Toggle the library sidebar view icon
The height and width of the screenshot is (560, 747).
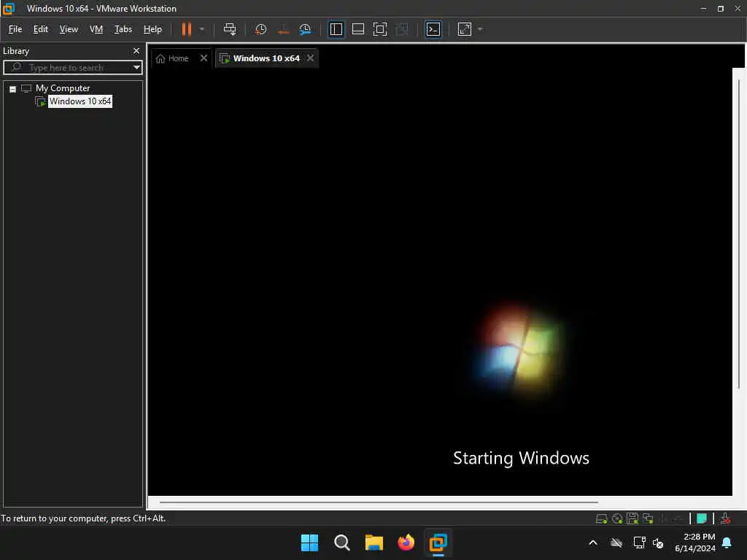click(336, 29)
